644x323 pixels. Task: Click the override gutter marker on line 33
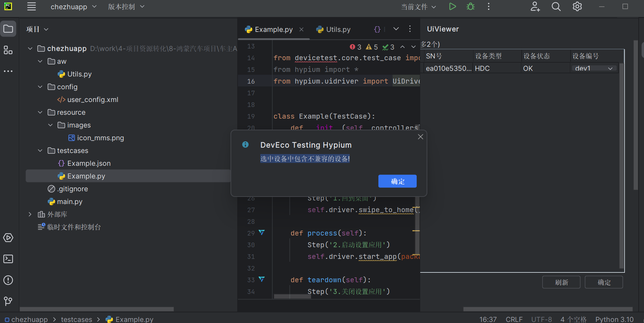click(262, 279)
